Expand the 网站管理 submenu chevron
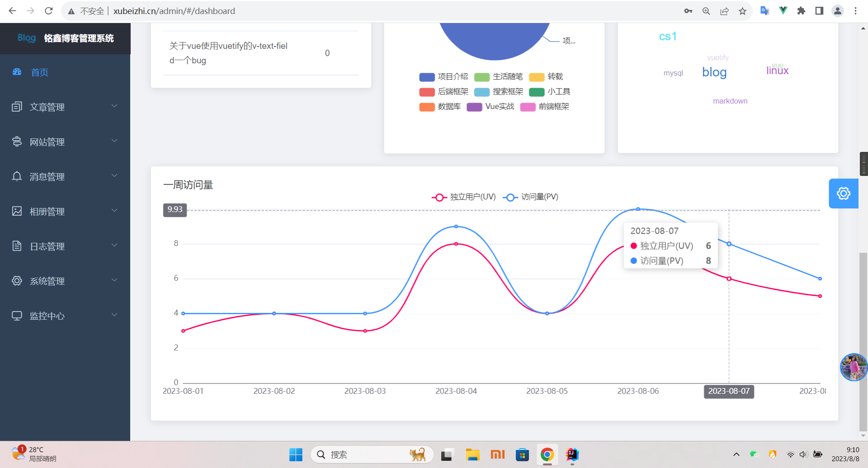The width and height of the screenshot is (868, 468). pyautogui.click(x=114, y=141)
